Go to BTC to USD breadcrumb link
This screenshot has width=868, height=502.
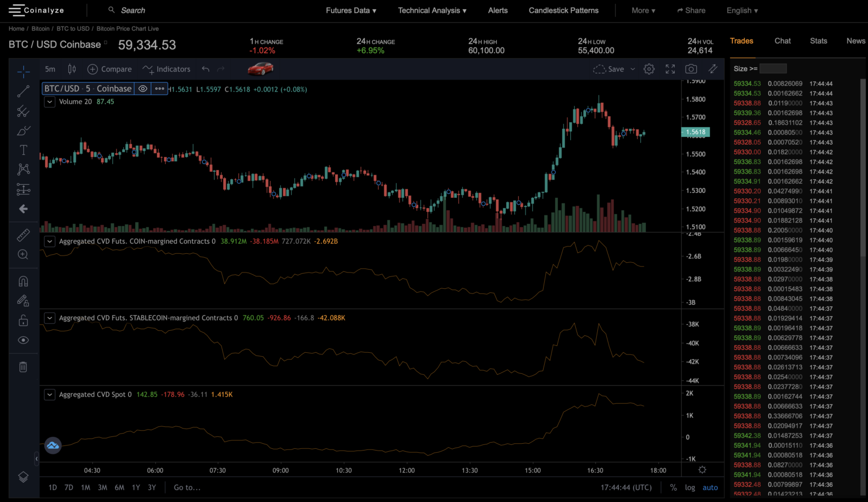pos(73,28)
